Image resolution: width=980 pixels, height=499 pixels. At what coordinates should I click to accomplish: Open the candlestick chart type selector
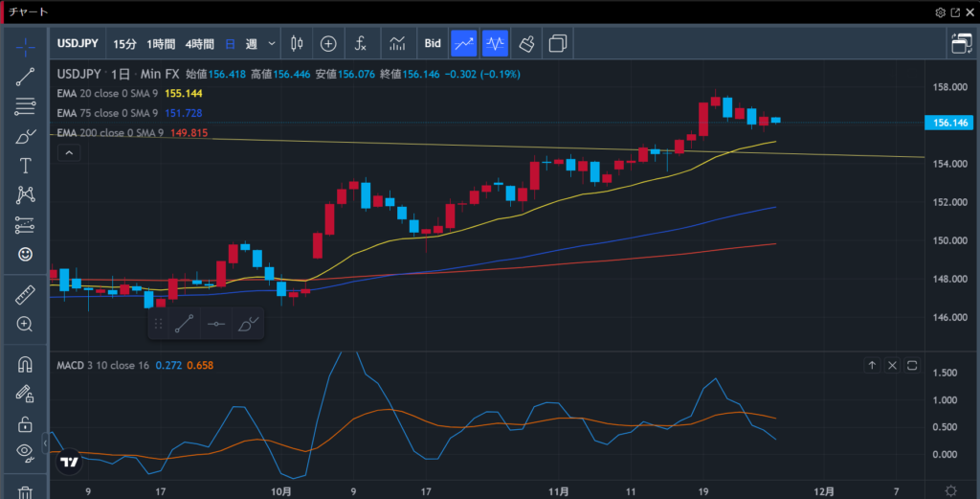coord(296,43)
